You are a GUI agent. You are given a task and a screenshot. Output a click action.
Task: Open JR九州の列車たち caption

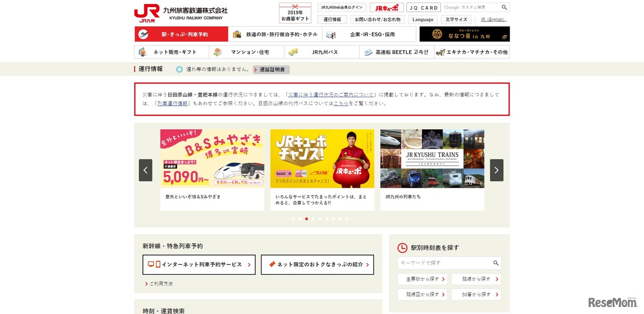(x=403, y=197)
